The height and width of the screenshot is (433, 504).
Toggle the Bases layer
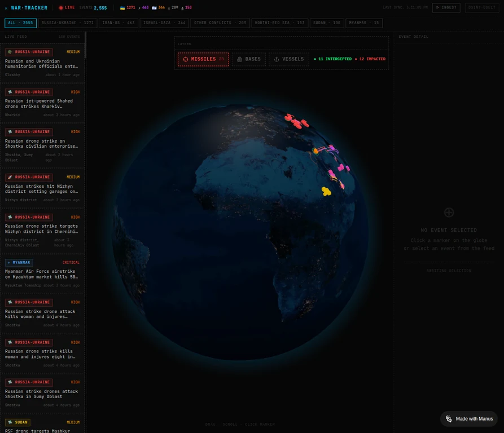(x=249, y=59)
